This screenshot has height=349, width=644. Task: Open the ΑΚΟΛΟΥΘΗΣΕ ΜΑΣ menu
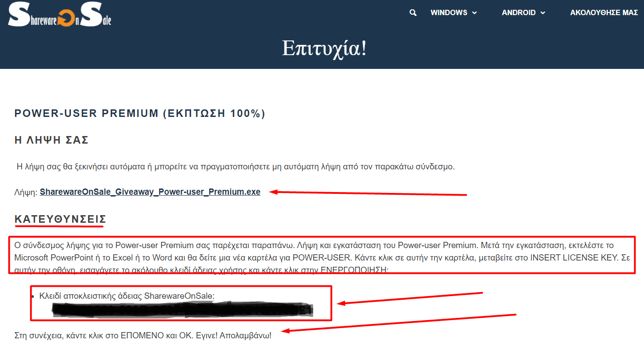click(x=604, y=13)
